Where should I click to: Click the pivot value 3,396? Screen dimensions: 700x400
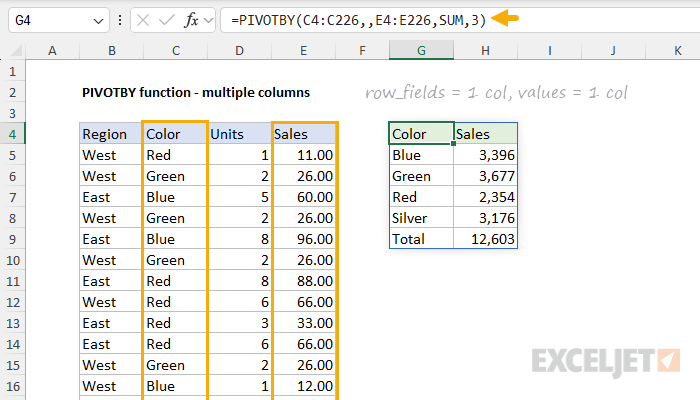485,155
